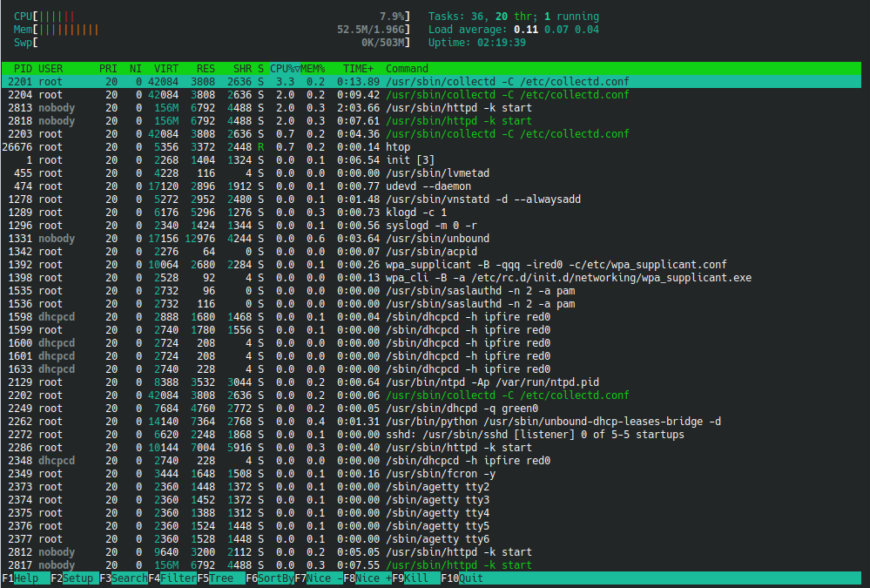Select the agetty tty6 process row
This screenshot has width=870, height=588.
point(431,538)
